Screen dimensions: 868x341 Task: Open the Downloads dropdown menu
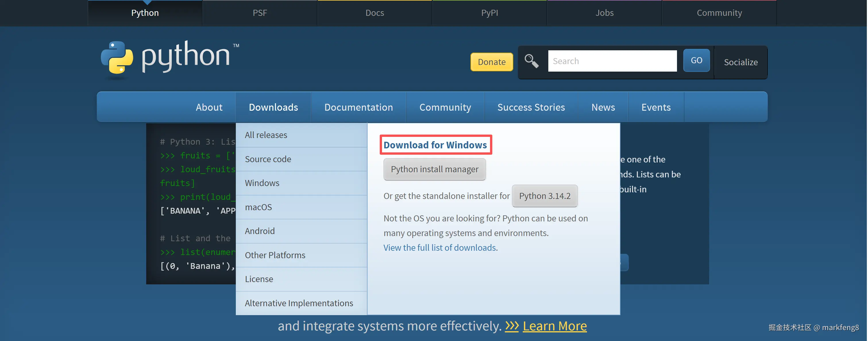[273, 107]
